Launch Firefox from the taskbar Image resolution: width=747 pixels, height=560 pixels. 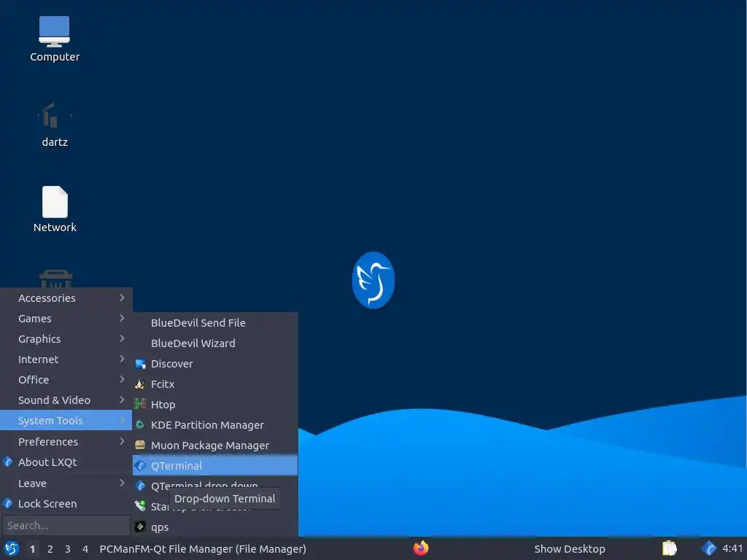click(421, 548)
